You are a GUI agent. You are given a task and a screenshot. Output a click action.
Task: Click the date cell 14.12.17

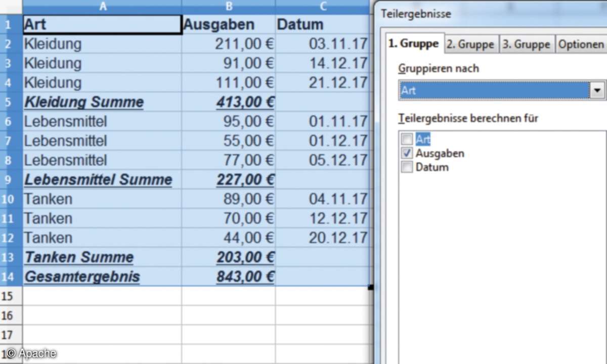[323, 63]
